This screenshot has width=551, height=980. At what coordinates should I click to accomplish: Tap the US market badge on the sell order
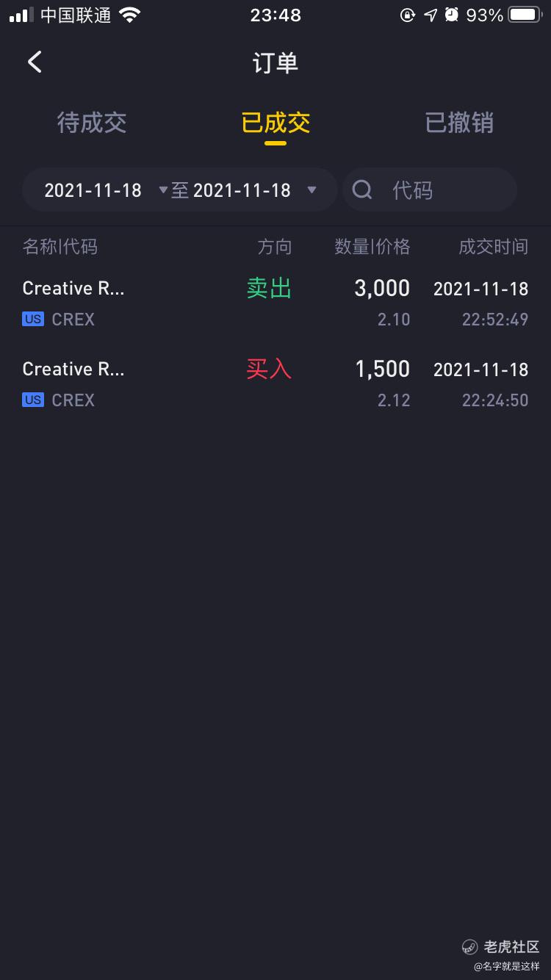pyautogui.click(x=33, y=320)
